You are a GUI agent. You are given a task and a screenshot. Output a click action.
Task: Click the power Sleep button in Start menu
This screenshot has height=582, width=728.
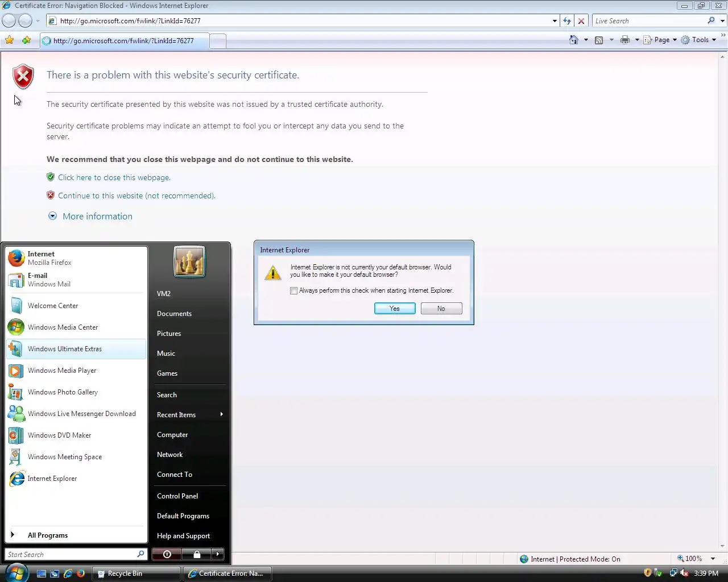tap(167, 554)
